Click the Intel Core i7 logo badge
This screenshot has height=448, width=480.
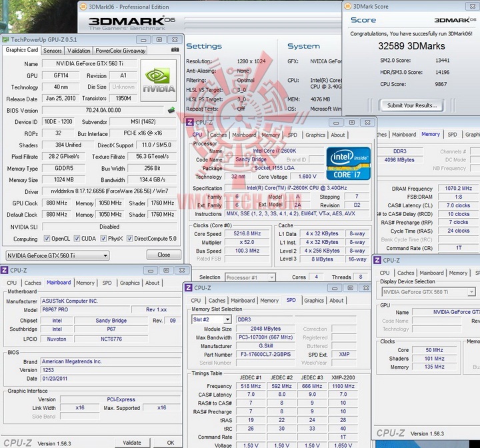click(x=349, y=163)
